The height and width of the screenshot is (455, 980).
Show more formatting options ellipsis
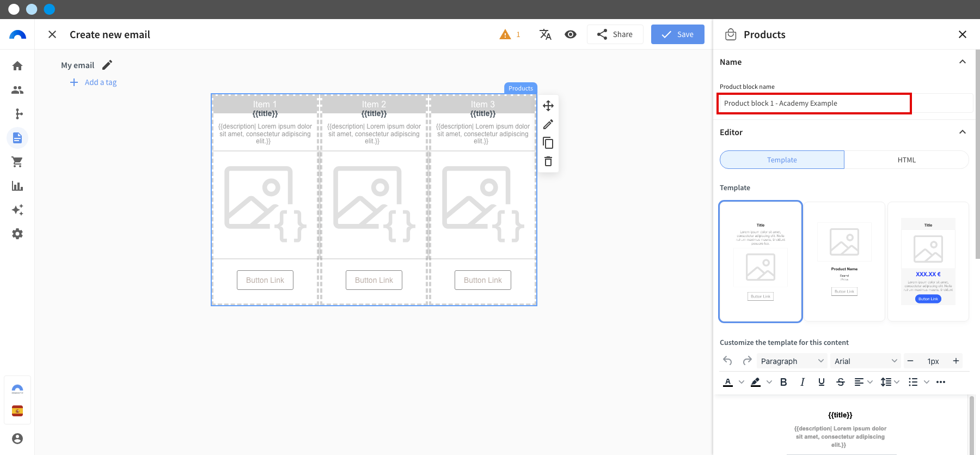coord(941,382)
